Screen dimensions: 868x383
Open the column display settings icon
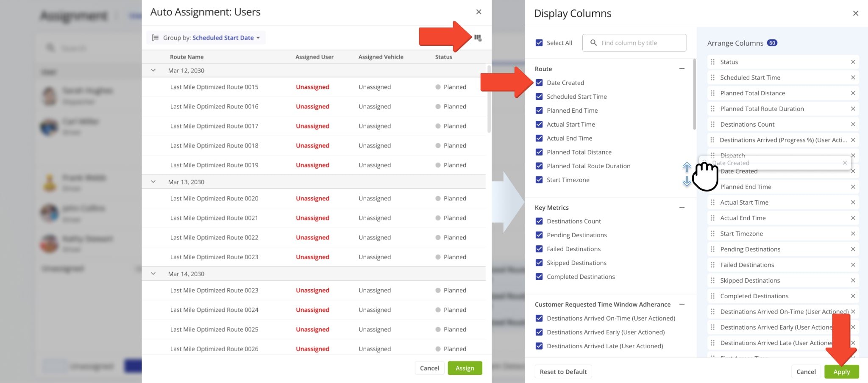[x=478, y=38]
